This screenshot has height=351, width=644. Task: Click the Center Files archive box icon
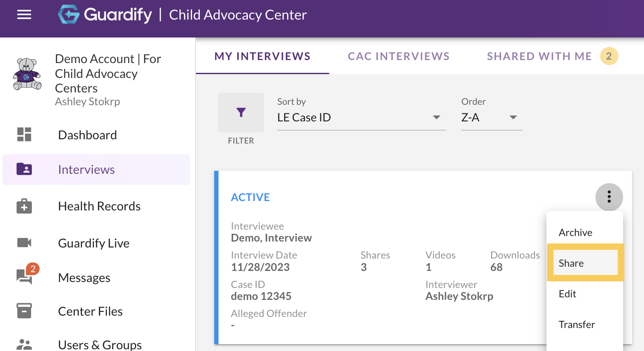(24, 311)
